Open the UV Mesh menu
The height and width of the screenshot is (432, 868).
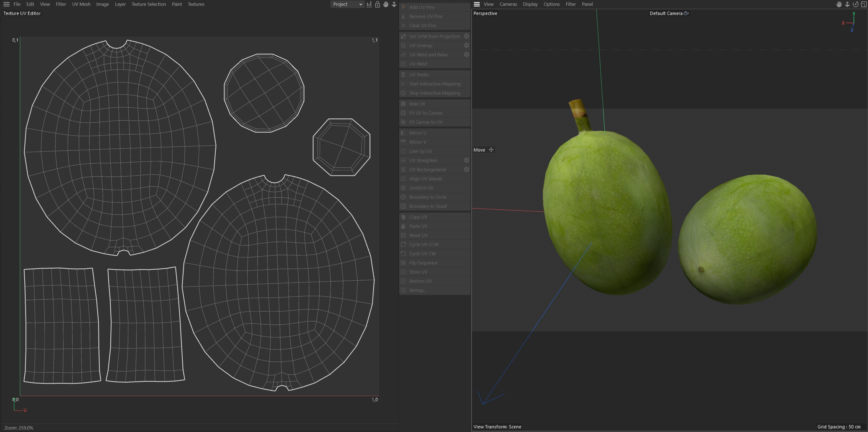point(81,4)
